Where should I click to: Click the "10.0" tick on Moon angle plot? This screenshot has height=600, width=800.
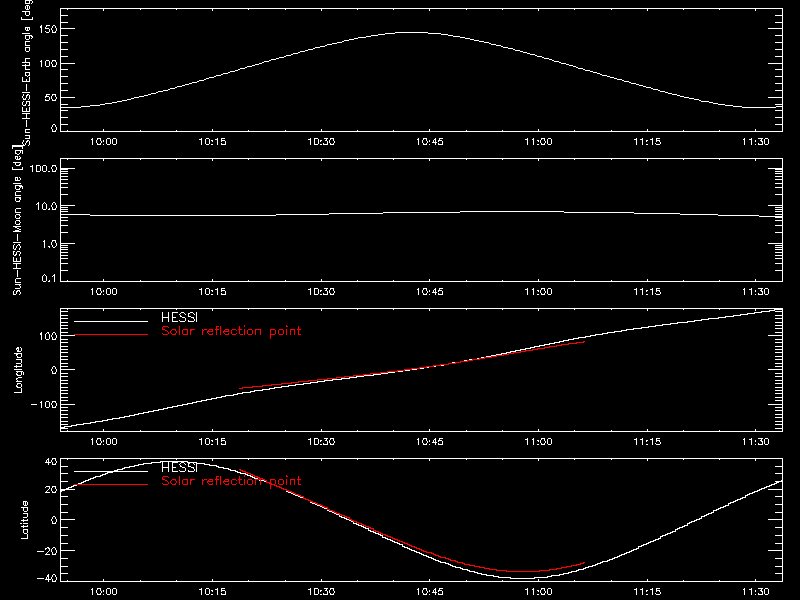(46, 206)
